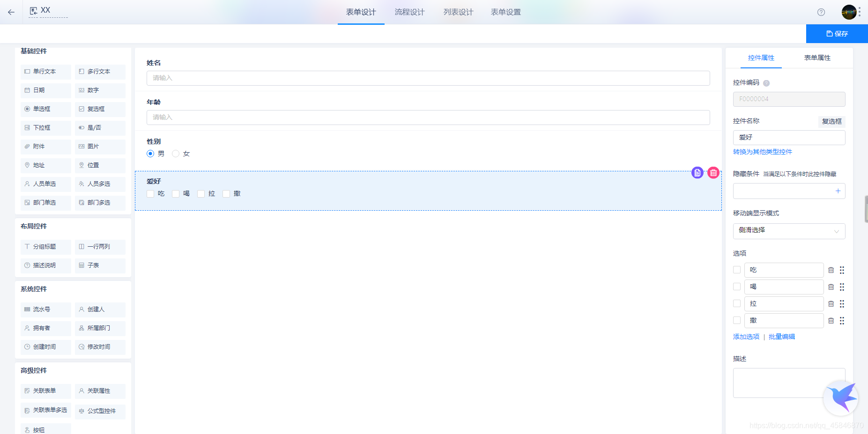Select the 地址 control
This screenshot has width=868, height=434.
pos(46,165)
